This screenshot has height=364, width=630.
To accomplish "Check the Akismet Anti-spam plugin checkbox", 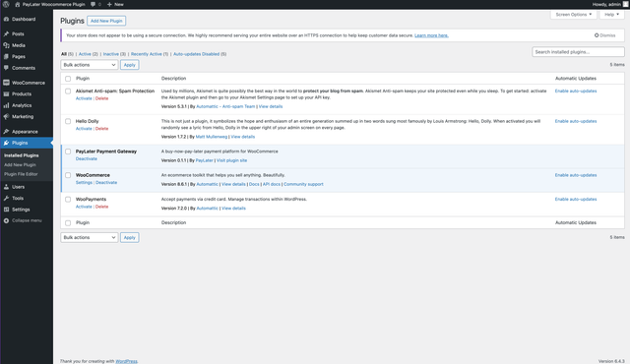I will 68,91.
